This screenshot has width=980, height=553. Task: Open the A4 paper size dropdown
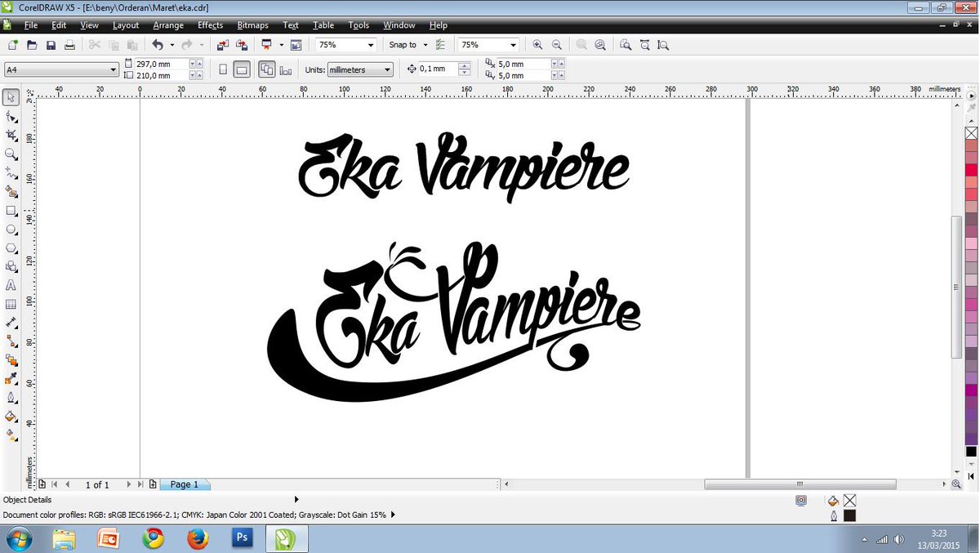click(113, 69)
